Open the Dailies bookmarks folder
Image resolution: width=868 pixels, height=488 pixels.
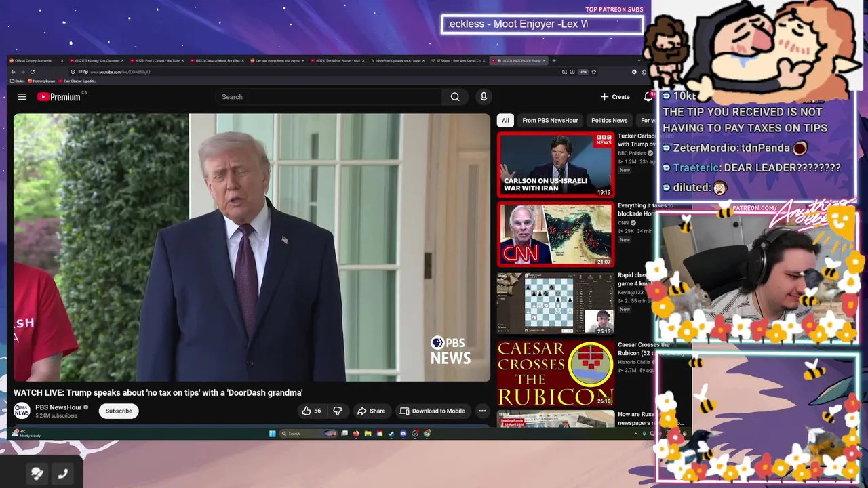(x=17, y=81)
